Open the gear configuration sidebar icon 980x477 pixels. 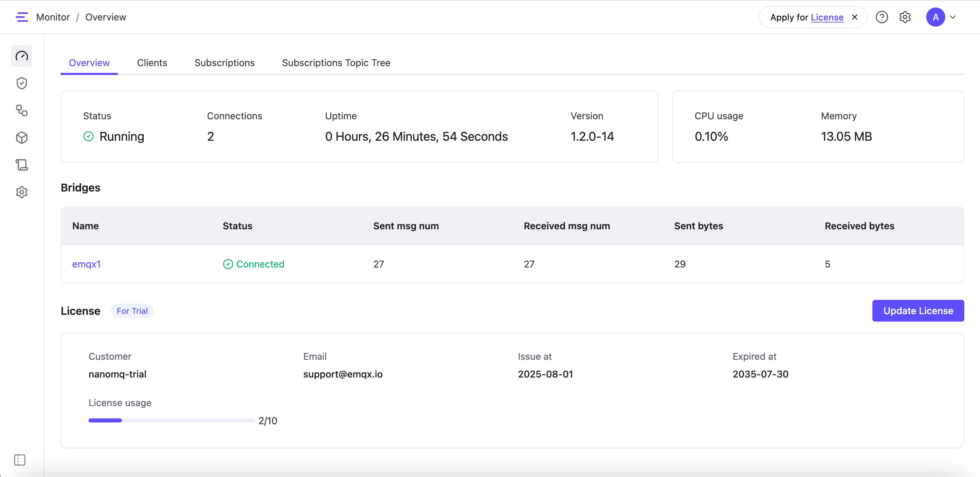[x=22, y=192]
